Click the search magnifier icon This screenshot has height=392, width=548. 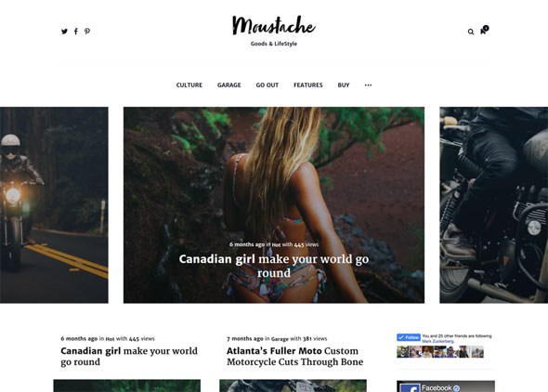coord(471,32)
